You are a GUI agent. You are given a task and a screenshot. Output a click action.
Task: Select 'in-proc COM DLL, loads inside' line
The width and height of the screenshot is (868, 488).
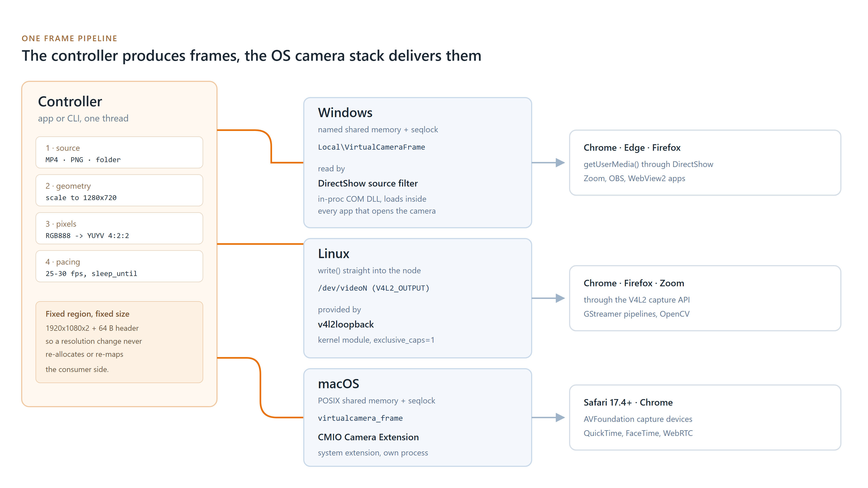[x=372, y=199]
